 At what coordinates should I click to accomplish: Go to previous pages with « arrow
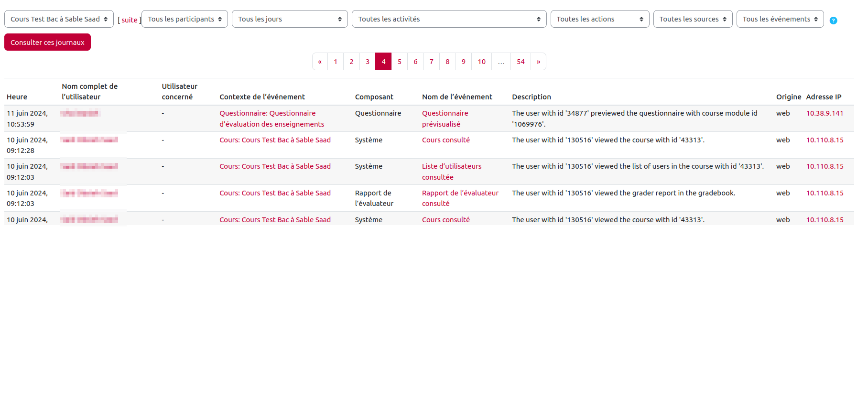tap(320, 62)
